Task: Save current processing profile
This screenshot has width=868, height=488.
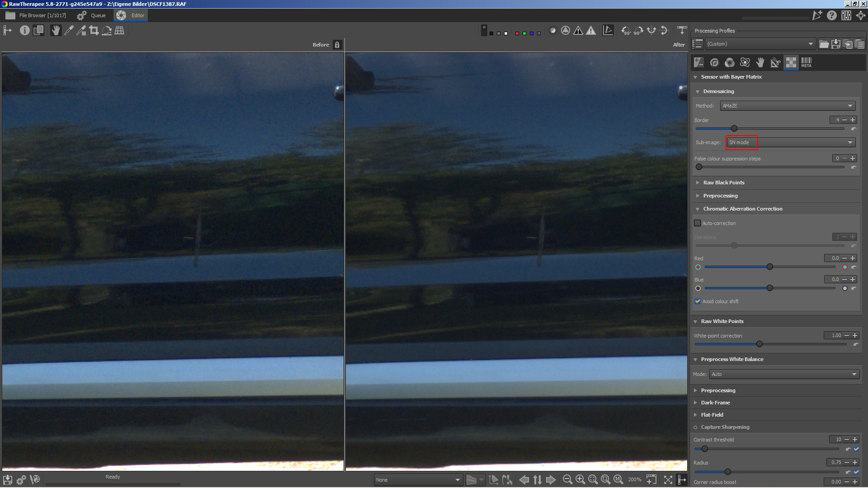Action: coord(836,44)
